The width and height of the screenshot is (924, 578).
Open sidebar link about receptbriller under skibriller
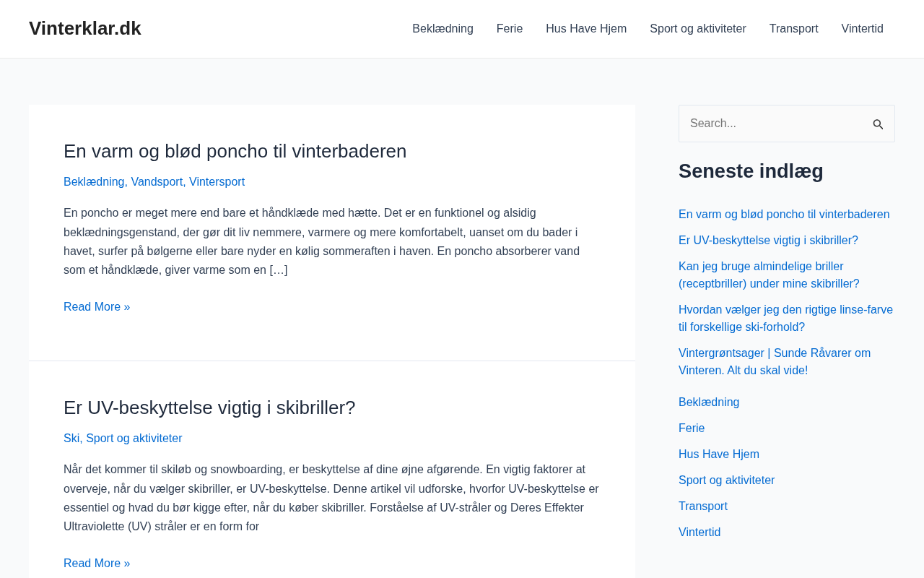click(x=769, y=275)
